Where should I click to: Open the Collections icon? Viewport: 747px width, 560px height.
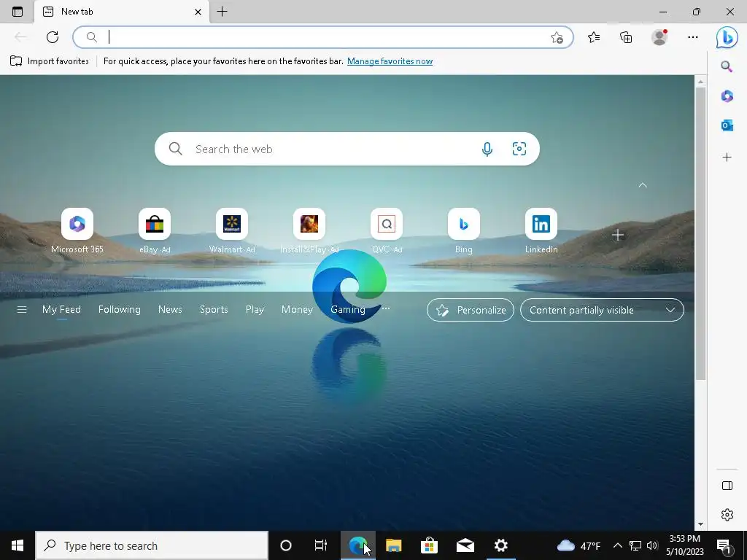tap(626, 37)
